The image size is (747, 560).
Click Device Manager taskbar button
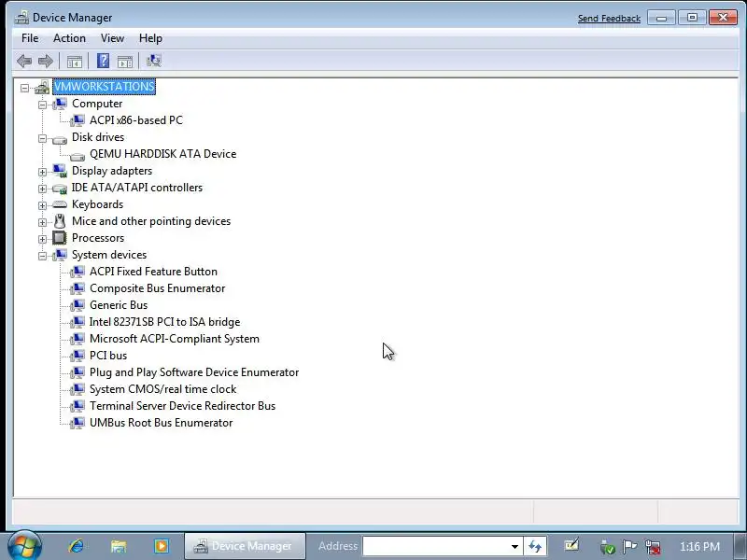pos(245,546)
